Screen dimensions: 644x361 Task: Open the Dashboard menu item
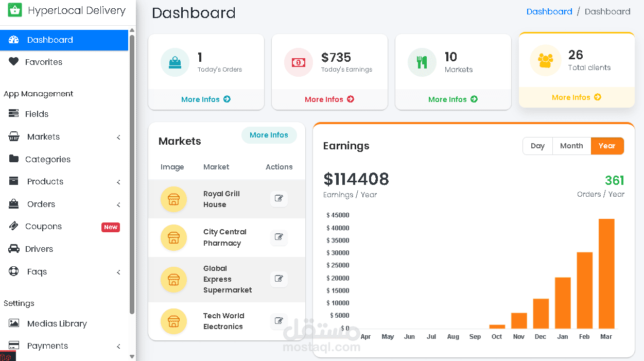(x=64, y=40)
